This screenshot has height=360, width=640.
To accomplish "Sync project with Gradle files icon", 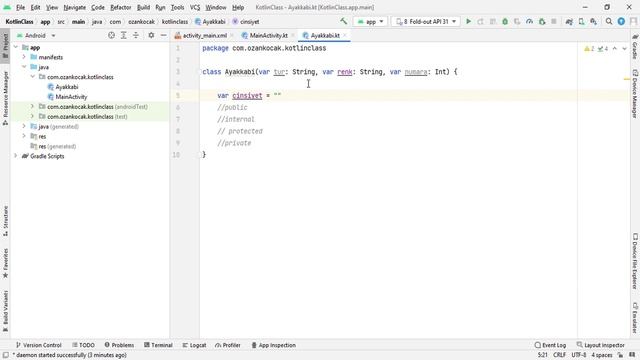I will click(x=569, y=21).
